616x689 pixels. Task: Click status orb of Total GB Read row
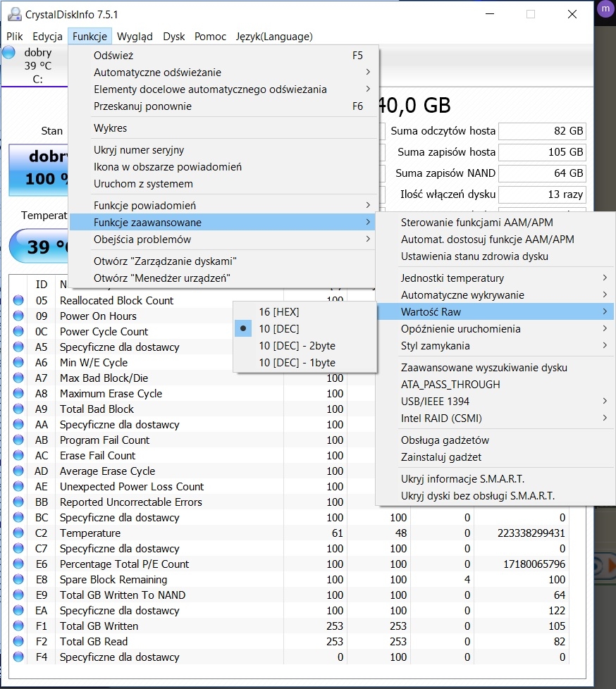point(18,642)
